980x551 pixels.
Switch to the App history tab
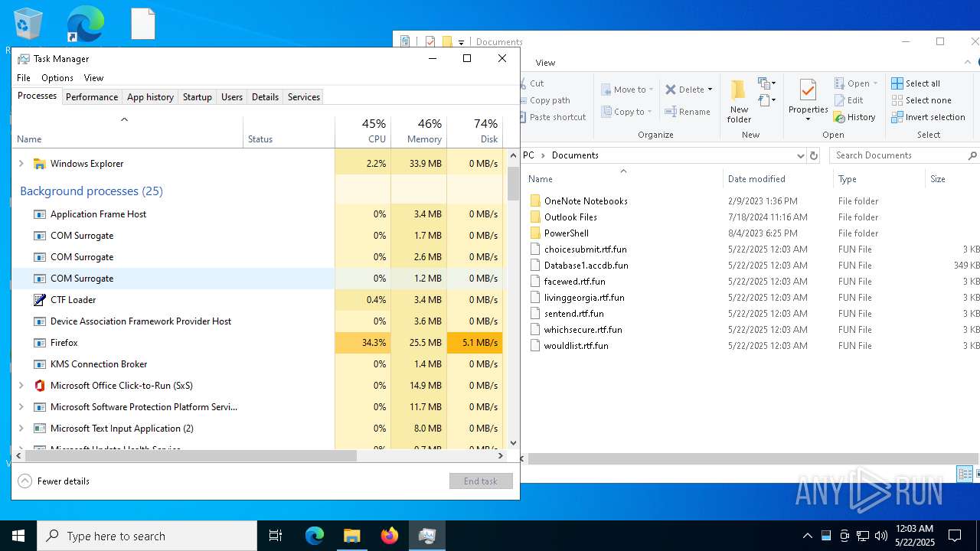(x=150, y=97)
